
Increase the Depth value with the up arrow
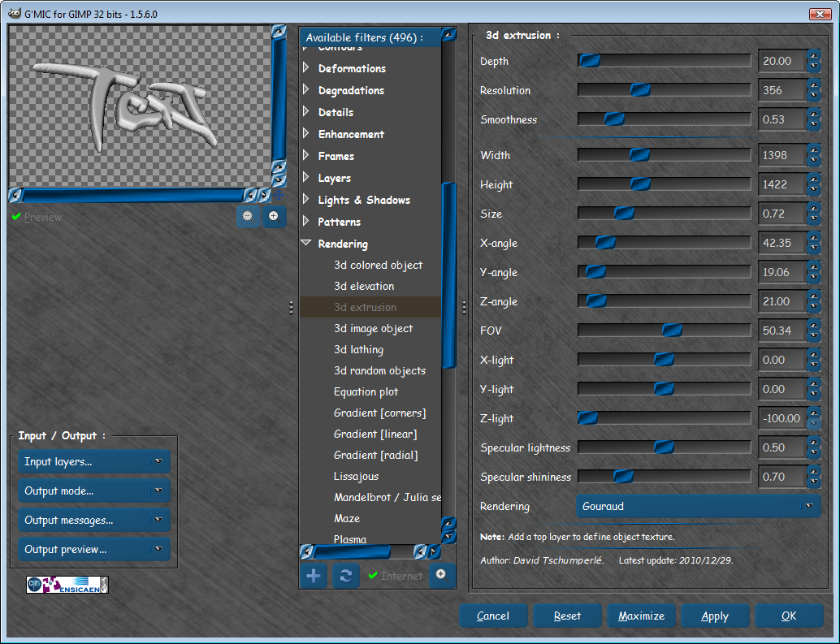tap(814, 55)
